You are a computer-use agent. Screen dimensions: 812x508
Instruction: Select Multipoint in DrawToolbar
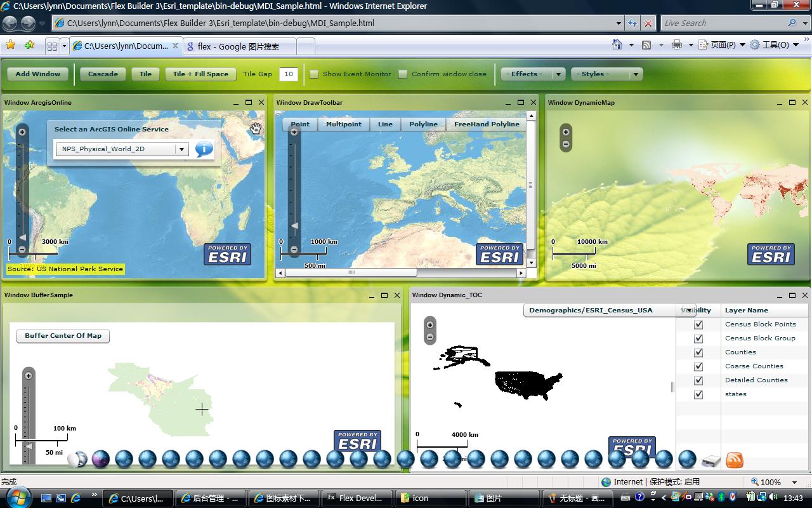click(x=344, y=124)
